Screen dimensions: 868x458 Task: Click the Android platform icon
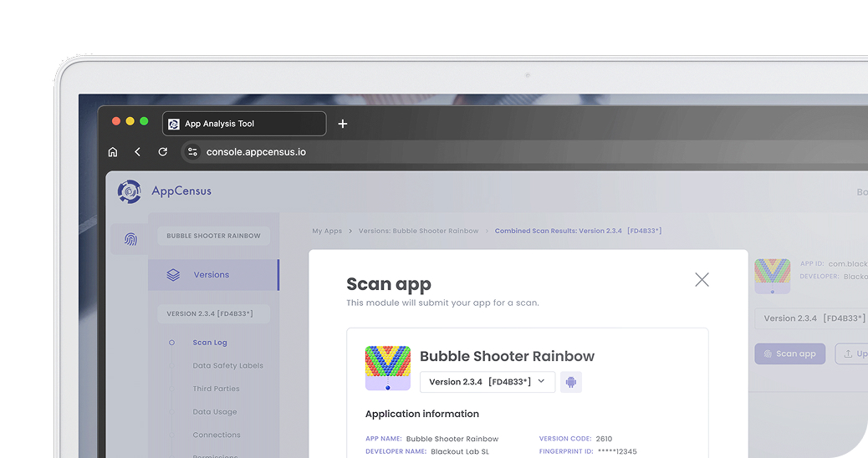(571, 382)
